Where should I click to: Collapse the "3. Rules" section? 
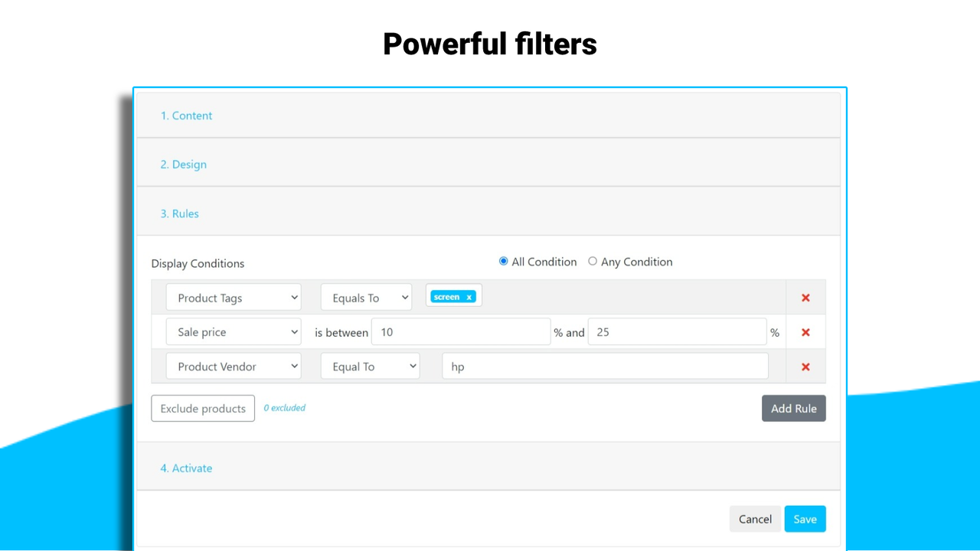pos(180,214)
